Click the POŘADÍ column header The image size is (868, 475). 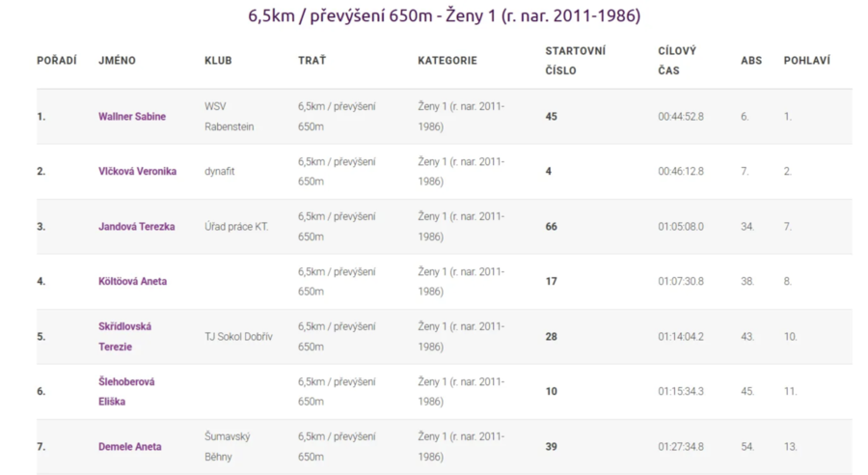[x=56, y=61]
